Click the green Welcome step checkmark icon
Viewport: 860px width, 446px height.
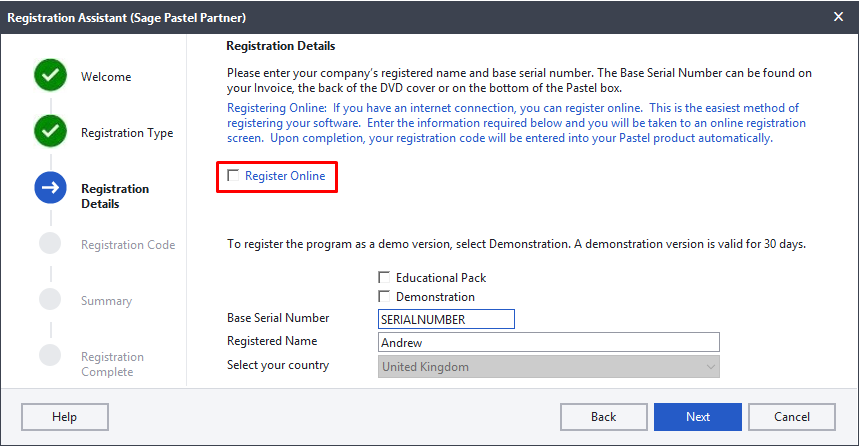(x=50, y=75)
